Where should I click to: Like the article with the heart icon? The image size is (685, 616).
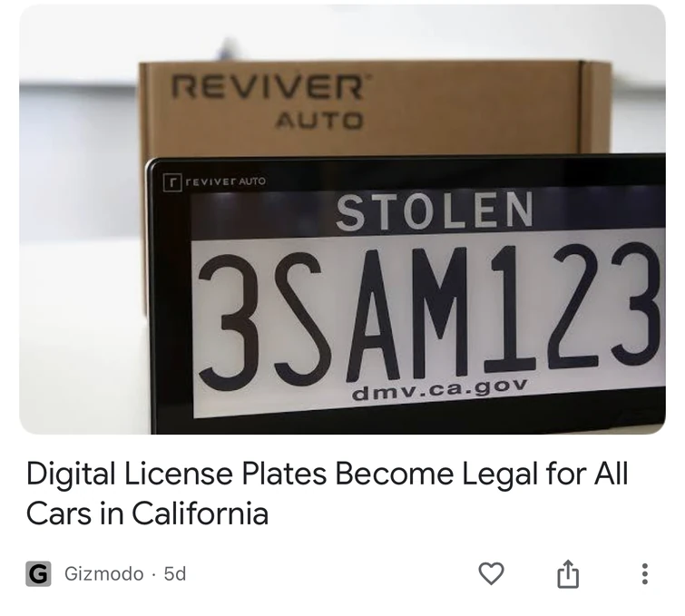492,573
